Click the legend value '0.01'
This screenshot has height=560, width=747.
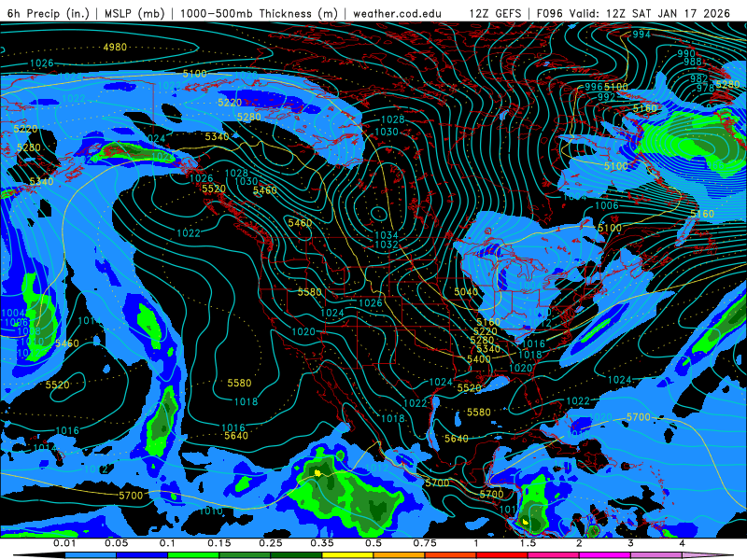pos(64,543)
